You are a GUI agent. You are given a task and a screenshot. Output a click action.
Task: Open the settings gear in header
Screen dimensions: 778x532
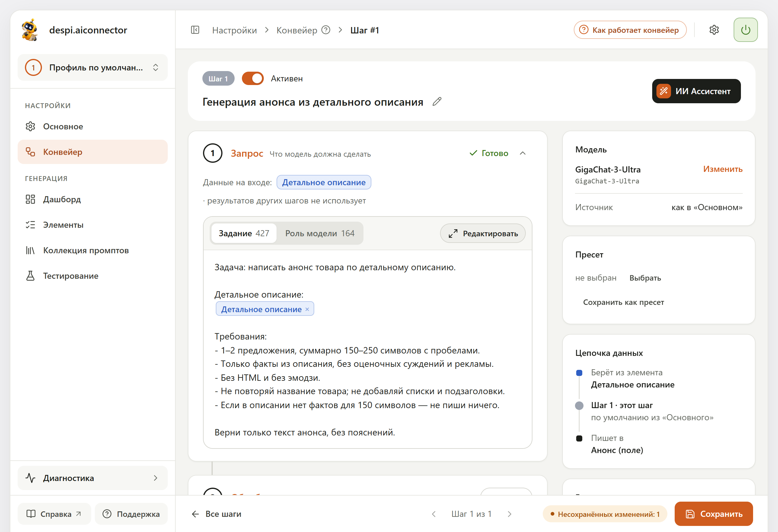pyautogui.click(x=714, y=30)
